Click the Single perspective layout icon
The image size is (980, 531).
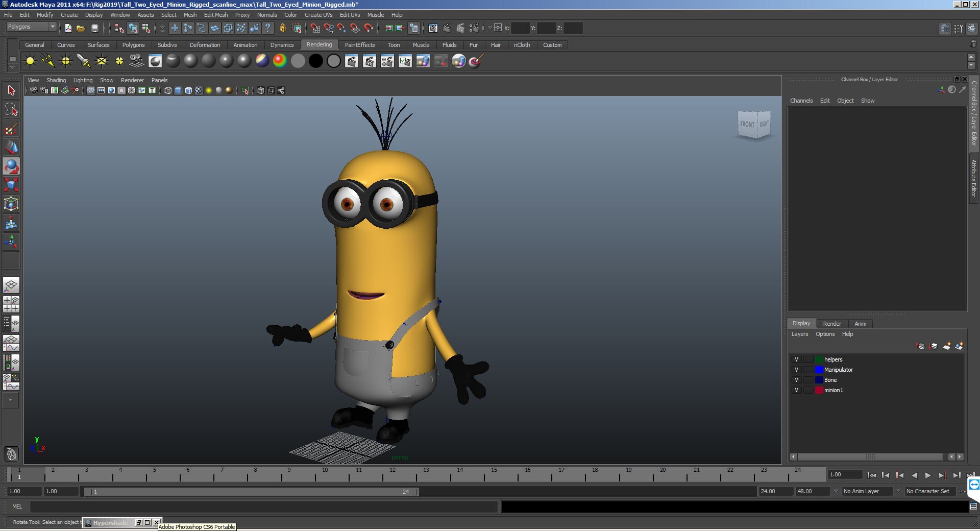11,285
